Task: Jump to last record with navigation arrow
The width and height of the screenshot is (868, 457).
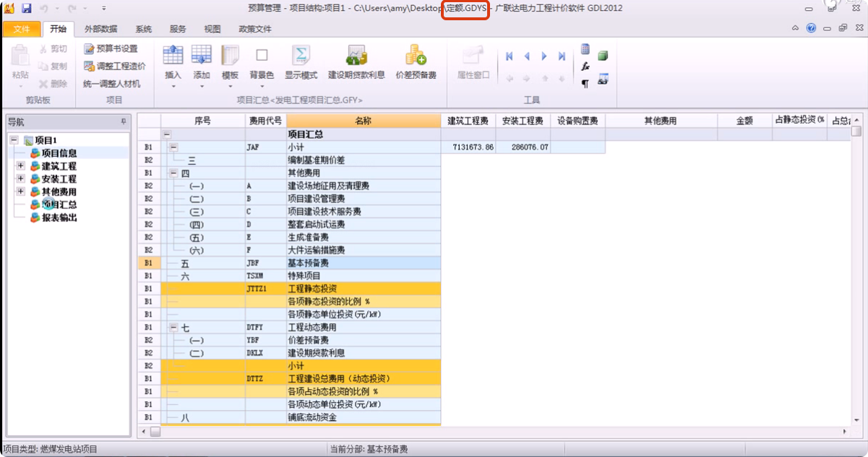Action: tap(561, 56)
